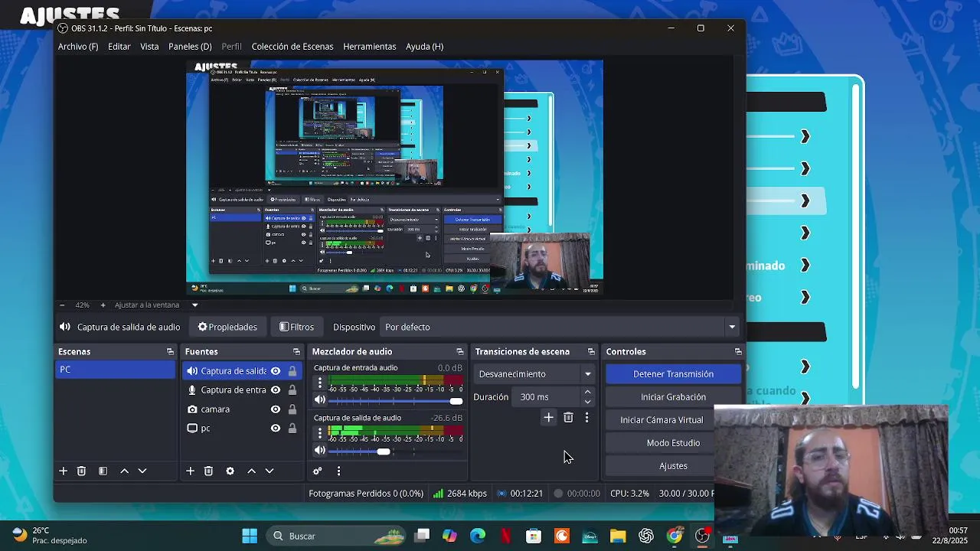Move source up in Fuentes panel
The image size is (980, 551).
[x=251, y=471]
